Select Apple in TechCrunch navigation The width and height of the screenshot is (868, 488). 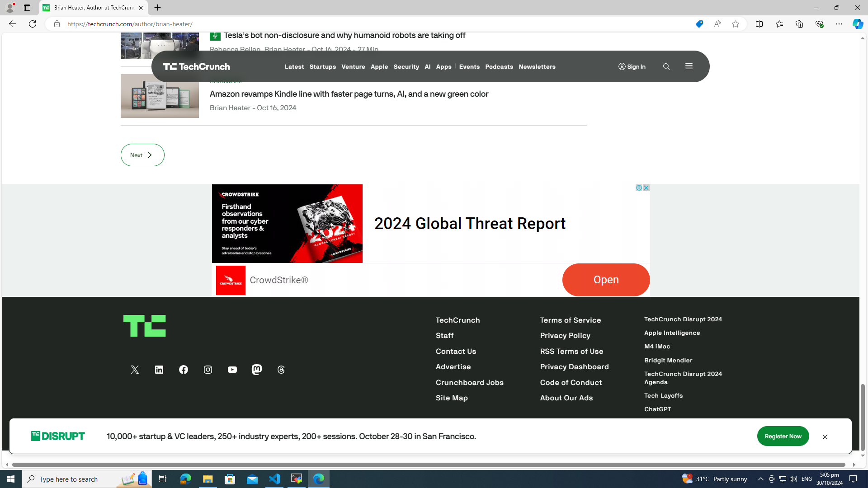[x=379, y=67]
